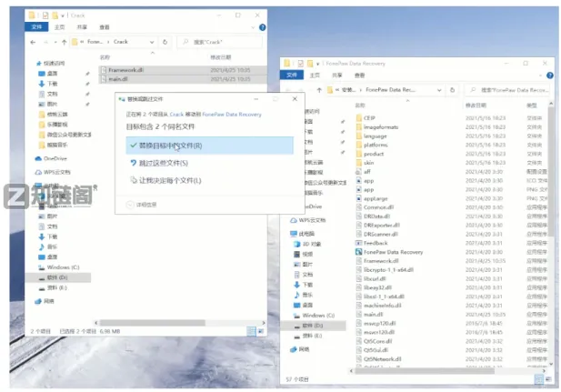
Task: Select machineInfo.dll in the file list
Action: click(x=383, y=305)
